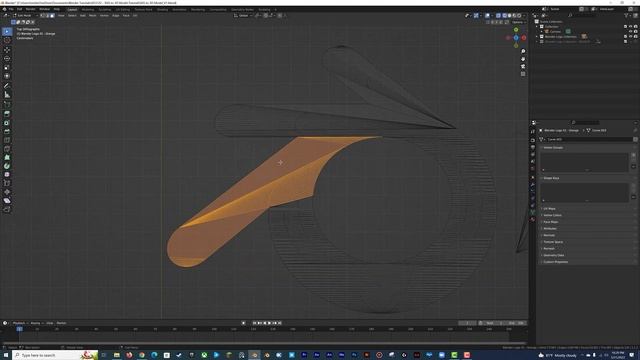This screenshot has width=640, height=360.
Task: Toggle Collection exclude checkbox in outliner
Action: tap(625, 27)
